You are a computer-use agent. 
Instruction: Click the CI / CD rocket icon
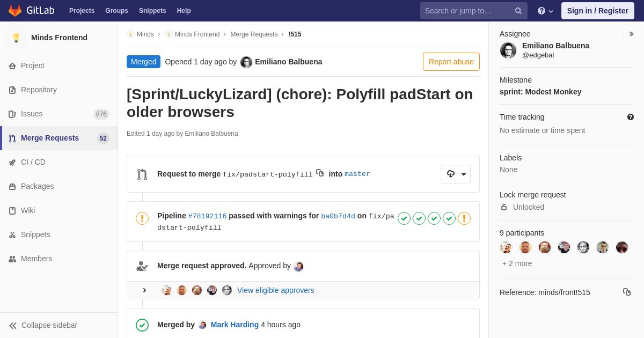[12, 163]
